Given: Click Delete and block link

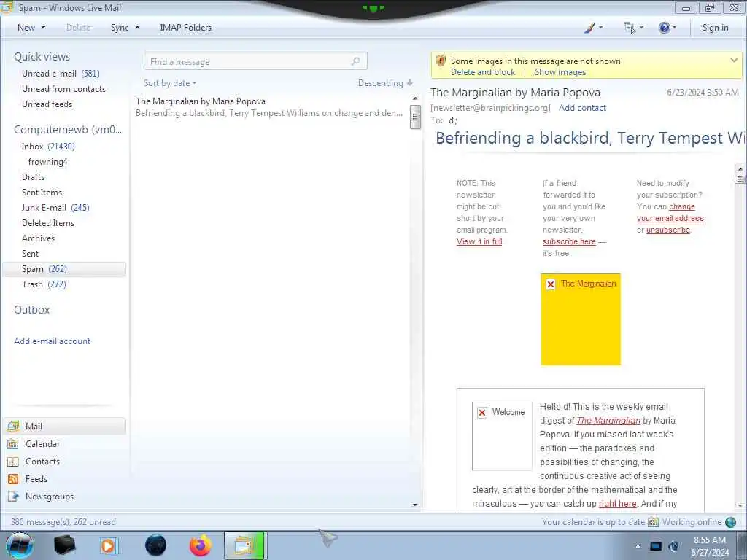Looking at the screenshot, I should (483, 72).
